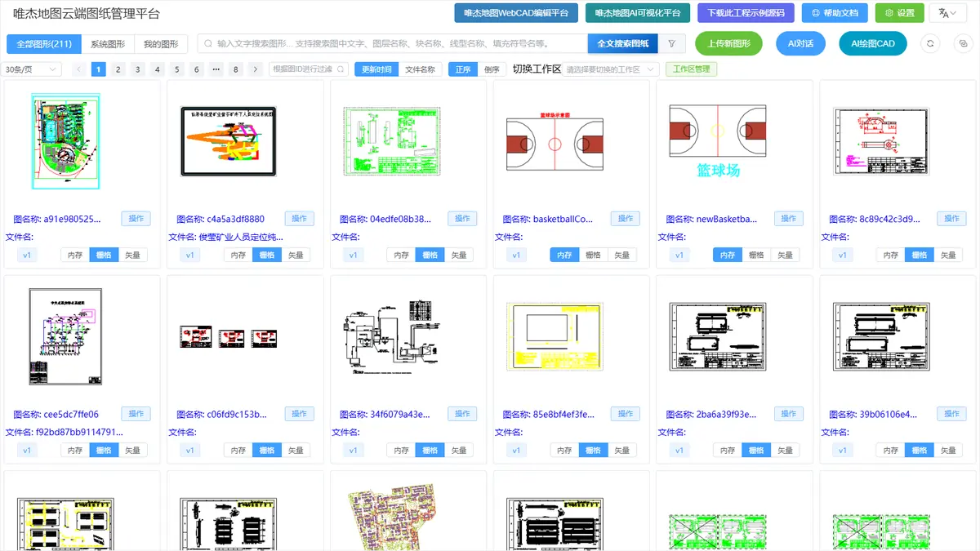
Task: Open 唯杰地图WebCAD编辑平台
Action: click(516, 13)
